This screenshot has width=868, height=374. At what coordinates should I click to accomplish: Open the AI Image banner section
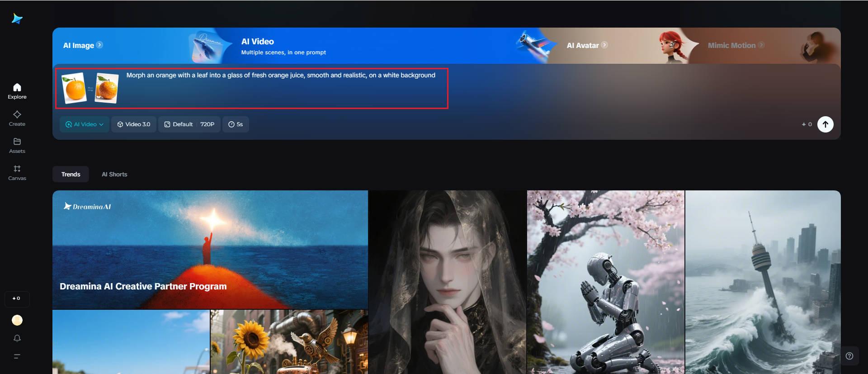coord(83,45)
